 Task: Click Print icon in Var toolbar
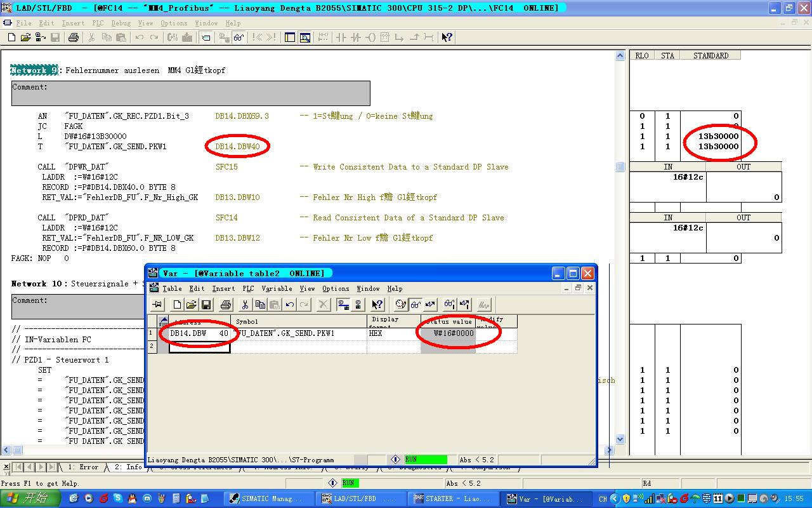click(225, 305)
